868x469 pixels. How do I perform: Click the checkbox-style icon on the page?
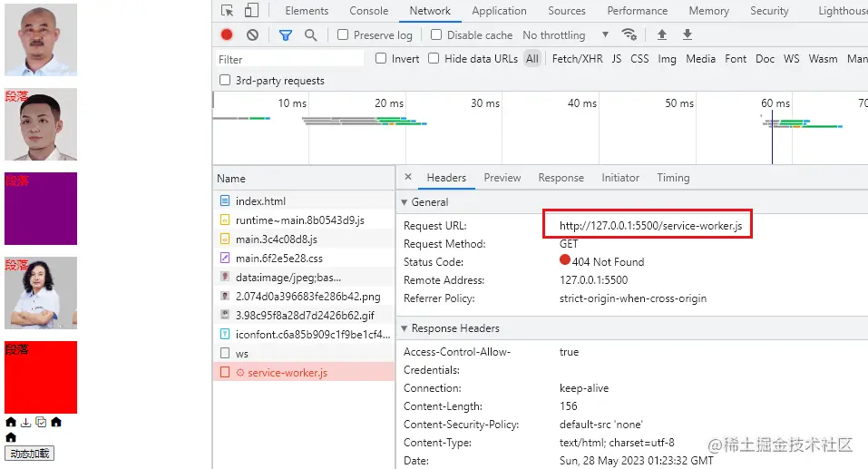[x=41, y=422]
